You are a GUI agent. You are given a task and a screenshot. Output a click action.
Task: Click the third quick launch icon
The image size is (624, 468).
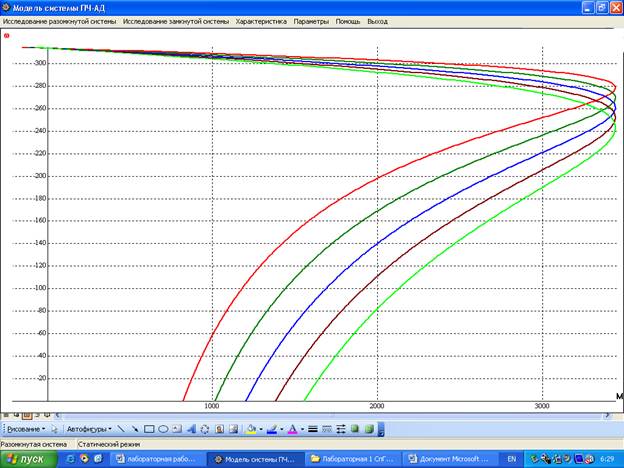click(98, 459)
